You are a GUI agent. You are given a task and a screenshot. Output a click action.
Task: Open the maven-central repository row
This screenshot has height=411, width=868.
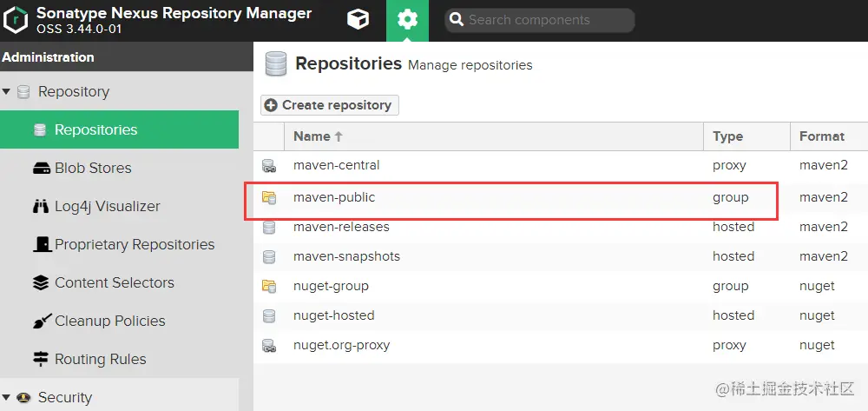pyautogui.click(x=561, y=165)
